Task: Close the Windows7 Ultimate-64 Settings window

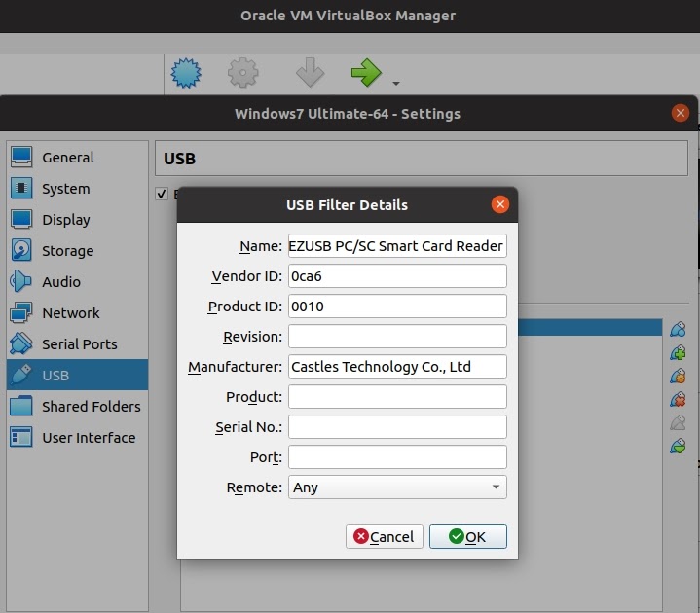Action: point(681,113)
